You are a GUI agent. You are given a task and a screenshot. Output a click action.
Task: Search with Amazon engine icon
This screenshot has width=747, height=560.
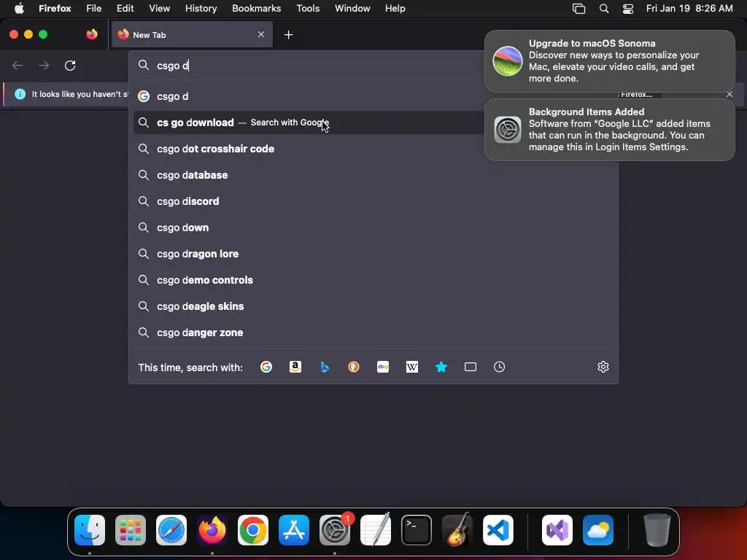[x=295, y=367]
